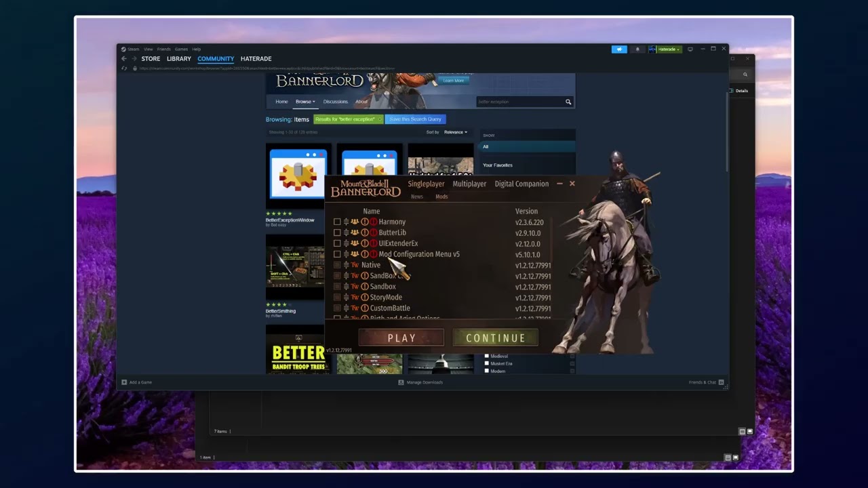This screenshot has height=488, width=868.
Task: Grab the reorder handle on ButterLib row
Action: pos(346,232)
